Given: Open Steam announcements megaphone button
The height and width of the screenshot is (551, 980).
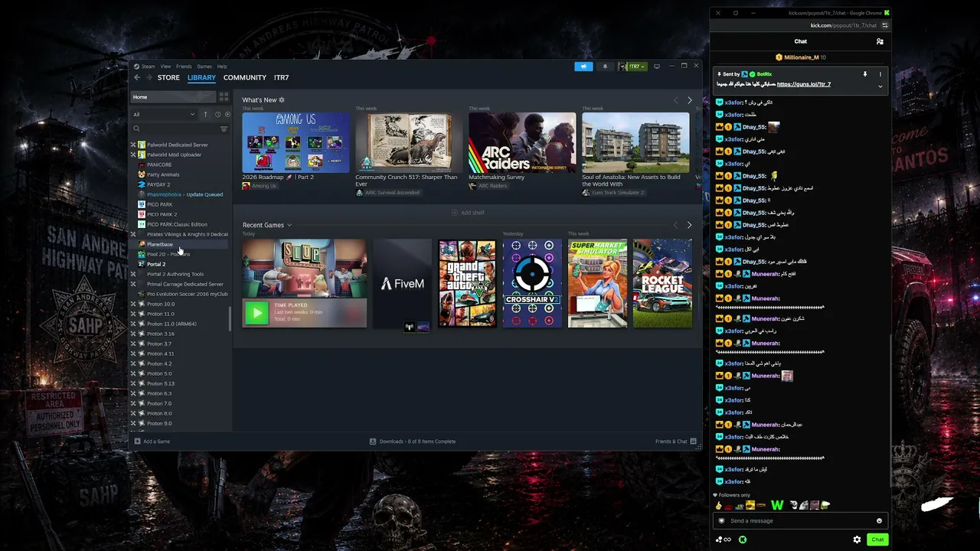Looking at the screenshot, I should [x=583, y=67].
